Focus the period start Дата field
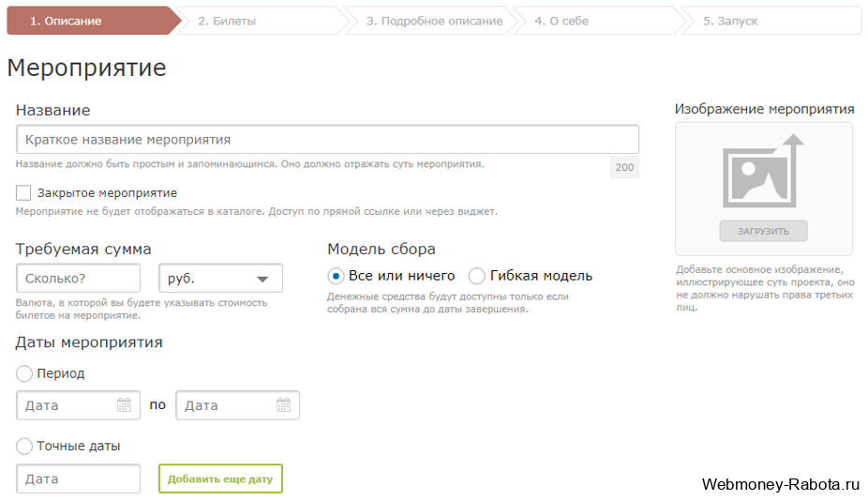868x501 pixels. tap(78, 405)
